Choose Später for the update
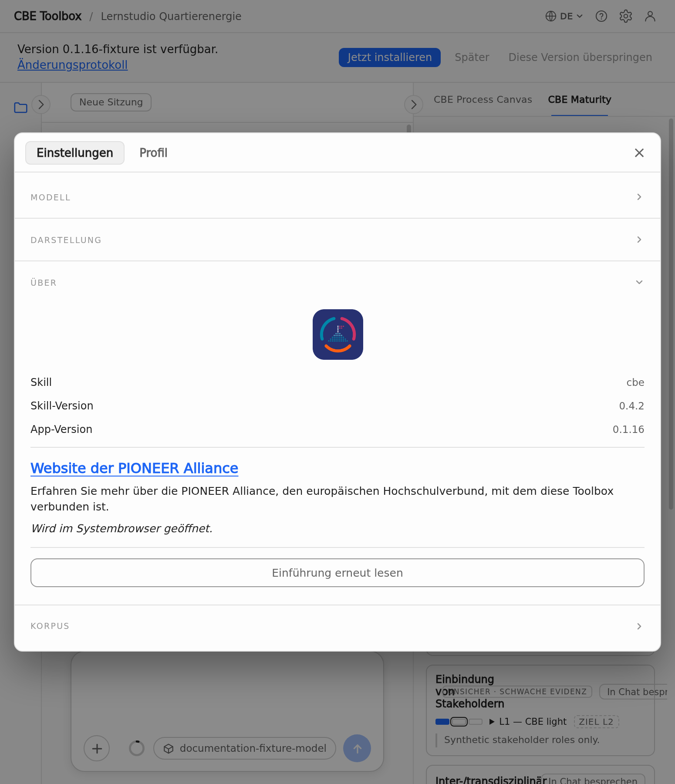This screenshot has height=784, width=675. pyautogui.click(x=472, y=57)
